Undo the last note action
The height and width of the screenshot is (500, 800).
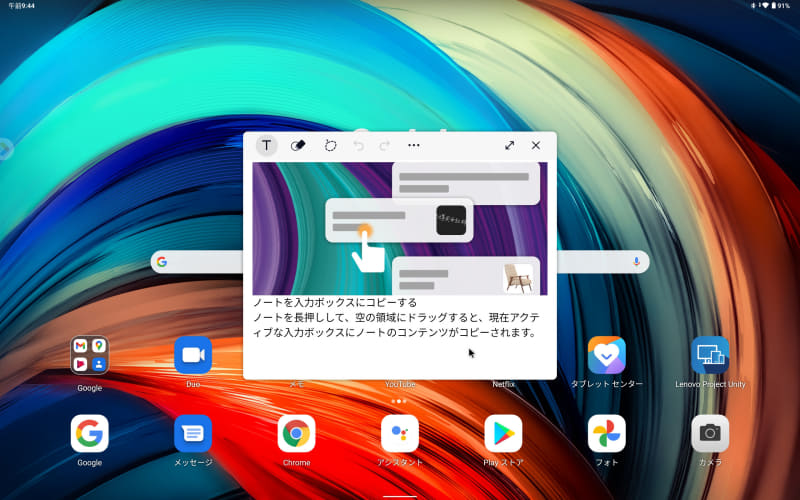click(x=359, y=146)
